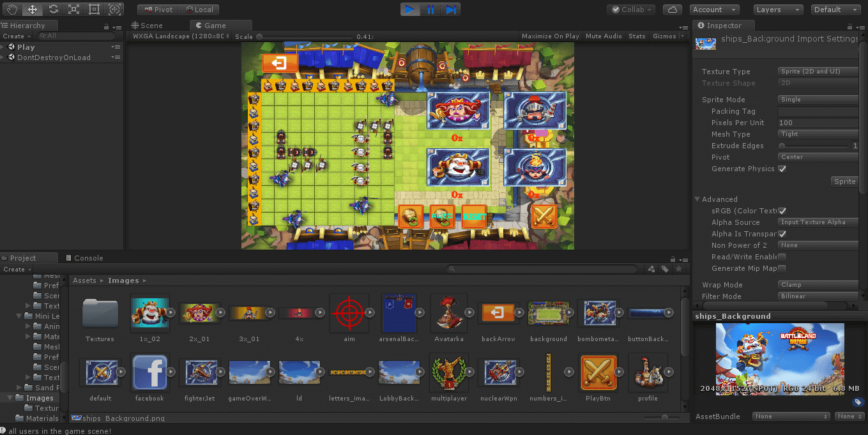This screenshot has width=868, height=435.
Task: Open the Sprite Editor button
Action: (844, 181)
